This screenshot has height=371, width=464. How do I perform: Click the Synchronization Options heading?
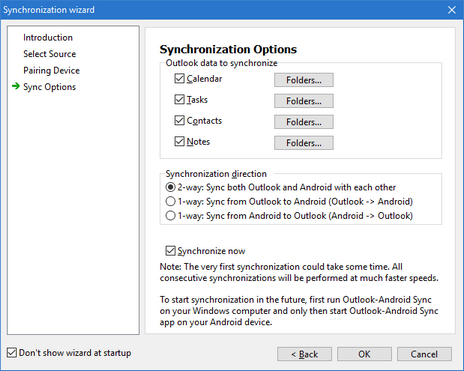pos(228,49)
